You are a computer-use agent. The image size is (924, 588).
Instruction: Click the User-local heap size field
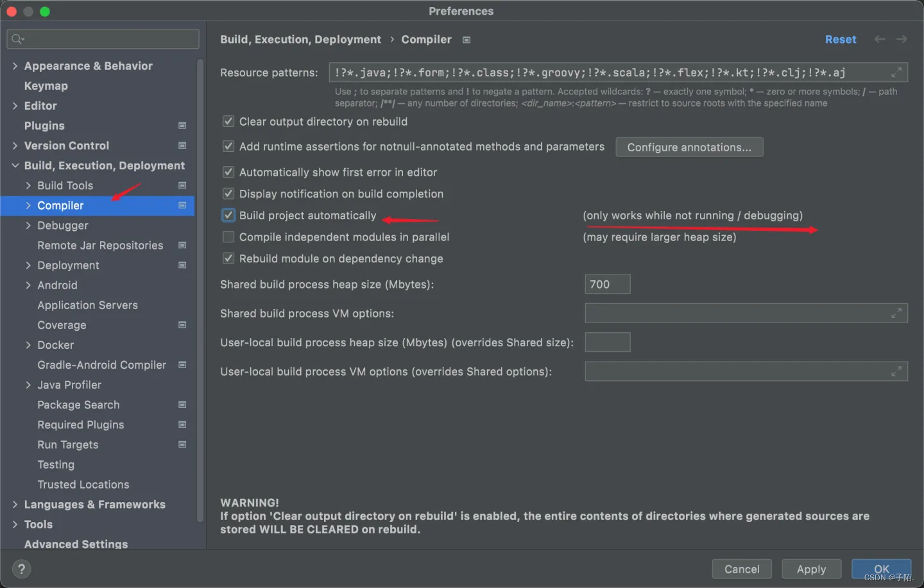click(608, 342)
